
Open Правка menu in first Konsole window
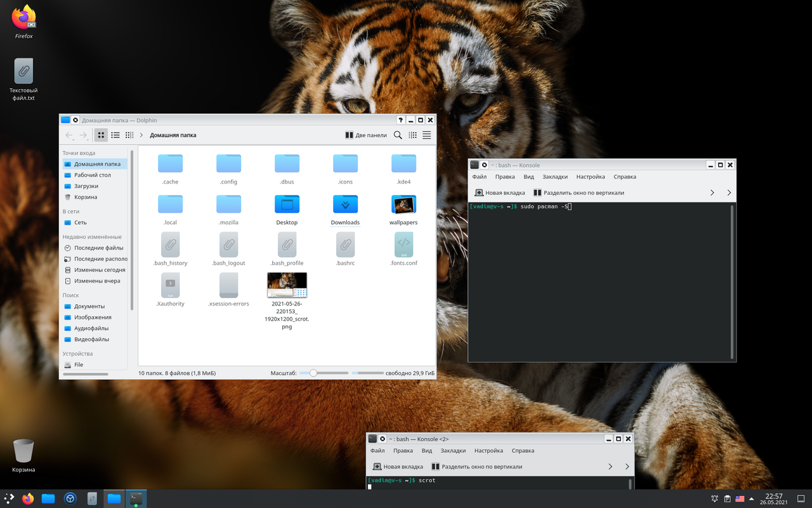click(x=505, y=177)
